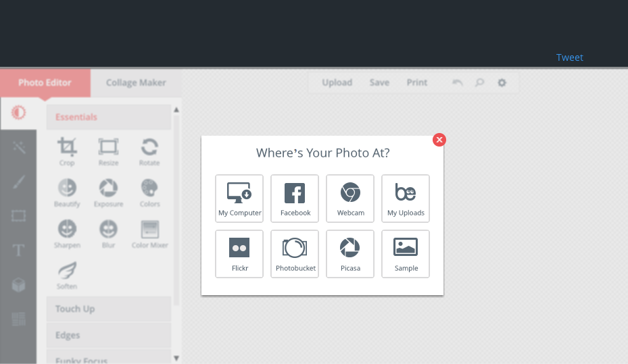This screenshot has height=364, width=628.
Task: Select the Soften tool
Action: click(67, 276)
